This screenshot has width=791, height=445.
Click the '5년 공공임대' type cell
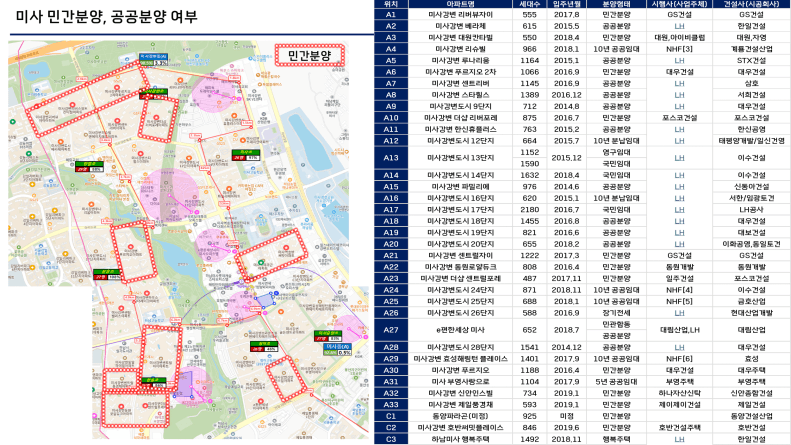pos(616,382)
